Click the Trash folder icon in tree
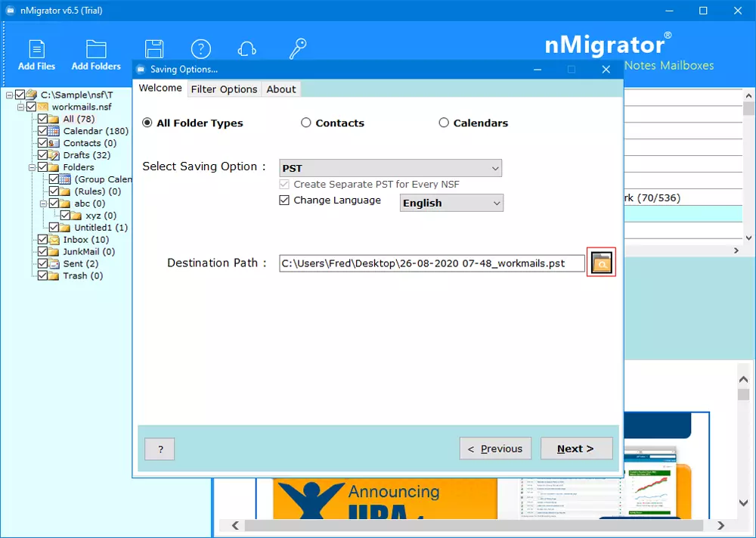 click(x=54, y=275)
